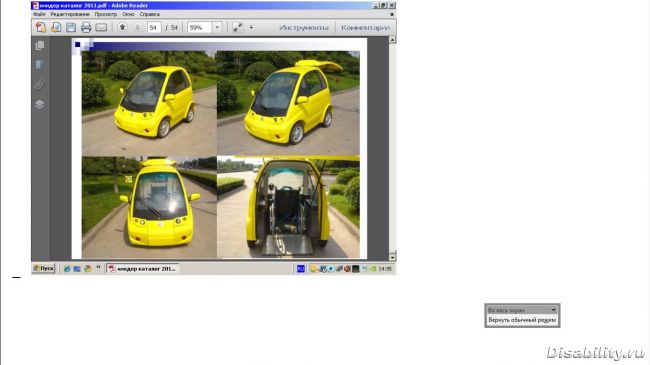Show the attachments paperclip sidebar panel
Image resolution: width=650 pixels, height=365 pixels.
pos(40,84)
